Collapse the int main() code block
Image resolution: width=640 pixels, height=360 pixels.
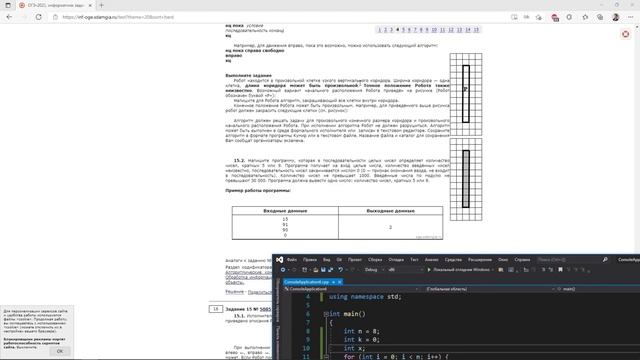pyautogui.click(x=326, y=314)
